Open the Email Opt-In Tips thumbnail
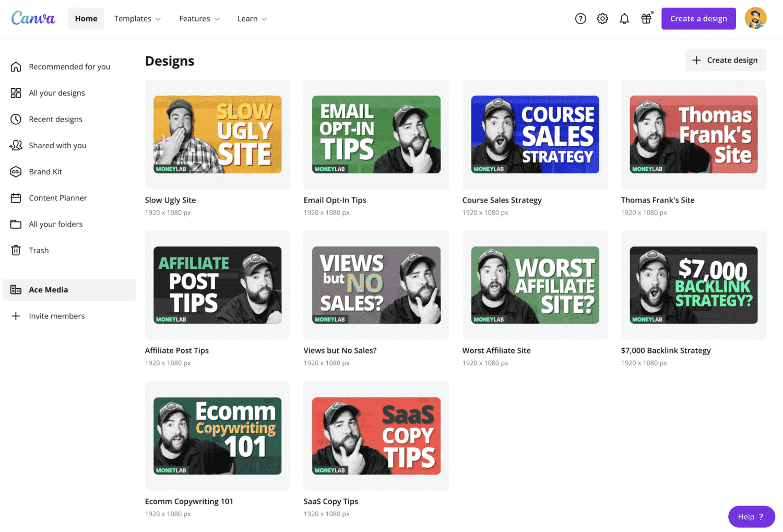 (x=376, y=134)
